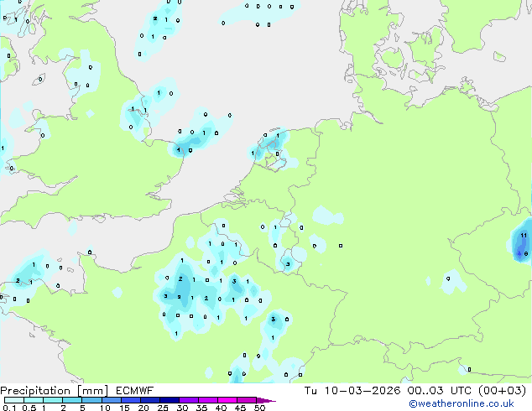Select the 10–15 mm legend color box
Image resolution: width=532 pixels, height=411 pixels.
(x=111, y=400)
